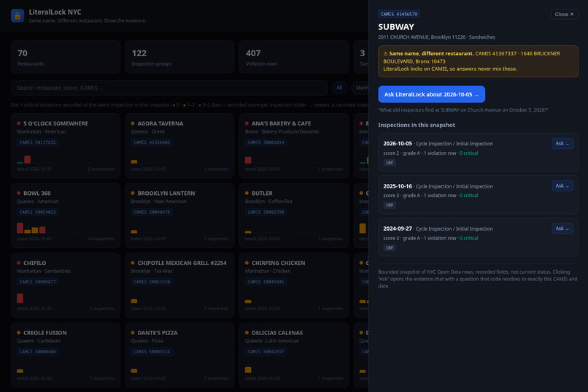Focus the search restaurant, street, CAMIS field

169,88
